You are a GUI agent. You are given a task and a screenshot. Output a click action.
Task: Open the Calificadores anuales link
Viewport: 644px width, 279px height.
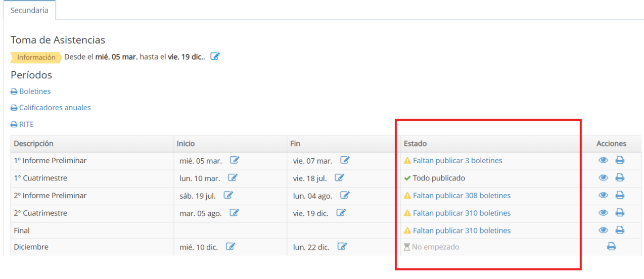pos(55,108)
